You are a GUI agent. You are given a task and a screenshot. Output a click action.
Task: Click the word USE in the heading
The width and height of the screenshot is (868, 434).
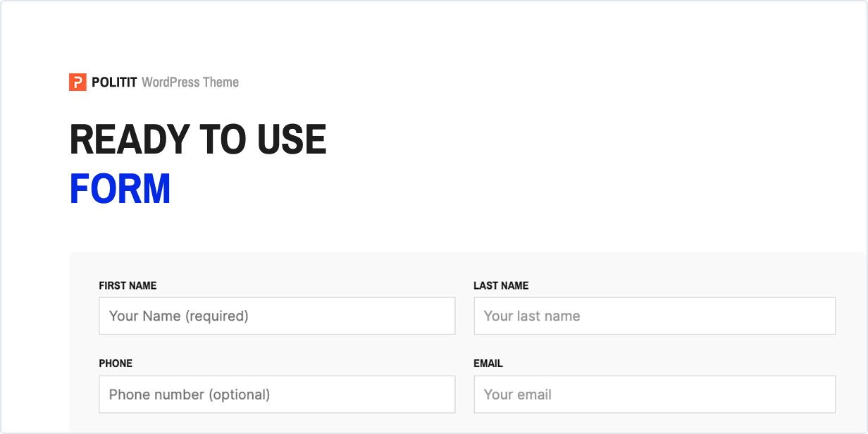coord(292,139)
